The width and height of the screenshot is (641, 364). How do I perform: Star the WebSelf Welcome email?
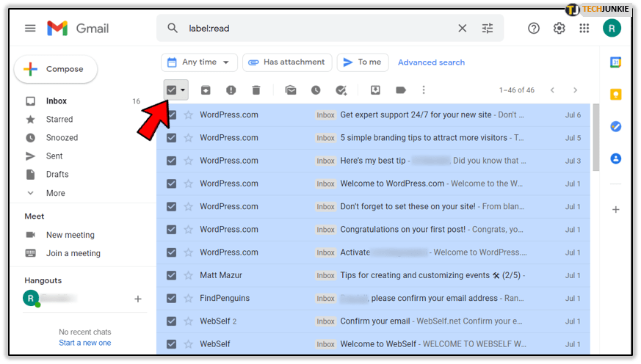(x=188, y=344)
